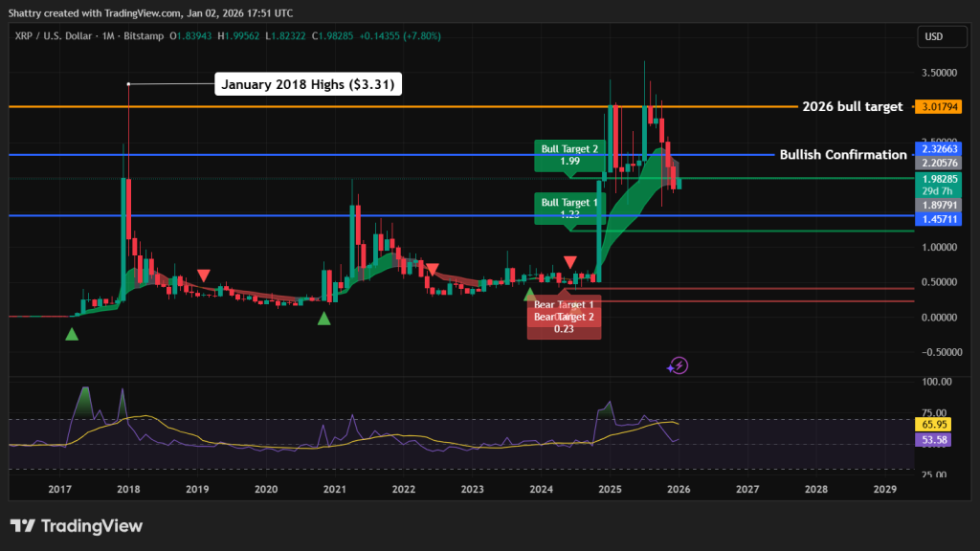Click the red triangle marker above the 2022 candles
The width and height of the screenshot is (980, 551).
pyautogui.click(x=433, y=266)
